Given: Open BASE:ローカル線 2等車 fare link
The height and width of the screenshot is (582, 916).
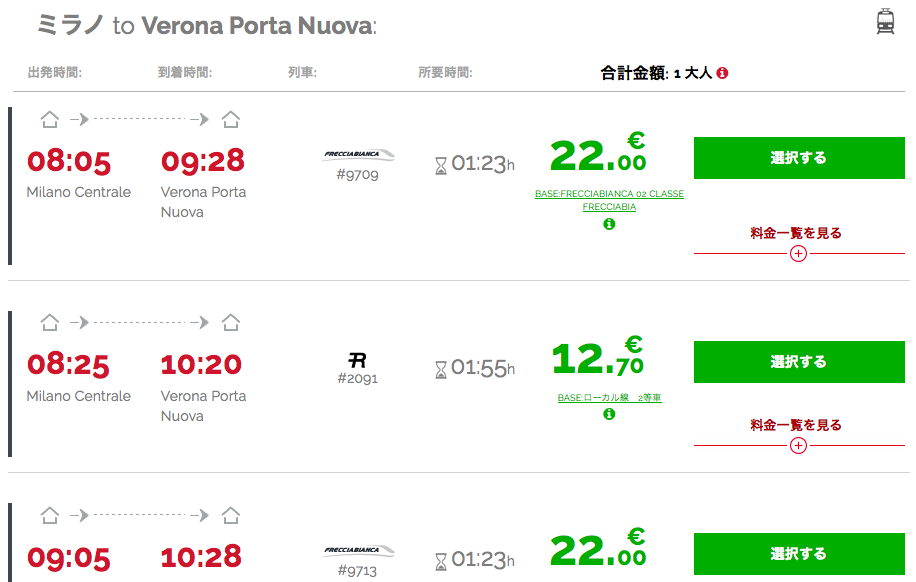Looking at the screenshot, I should (x=609, y=398).
